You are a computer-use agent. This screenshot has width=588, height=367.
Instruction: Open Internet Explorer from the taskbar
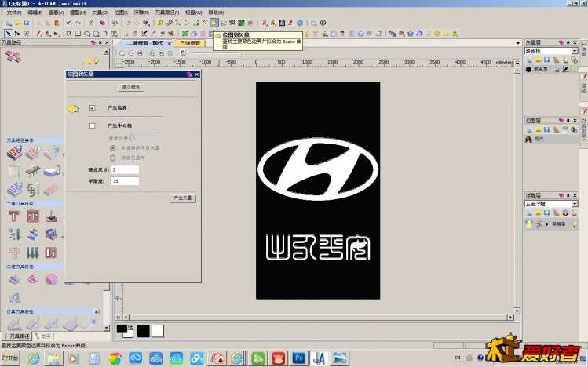pyautogui.click(x=34, y=358)
